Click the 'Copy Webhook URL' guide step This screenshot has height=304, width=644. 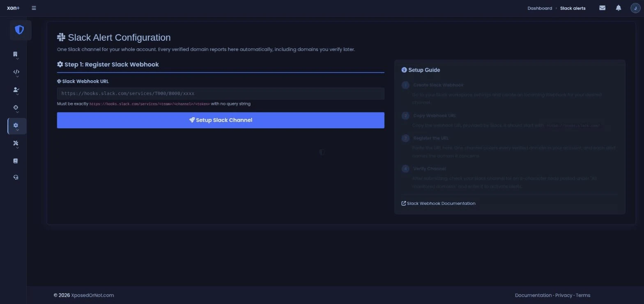435,116
